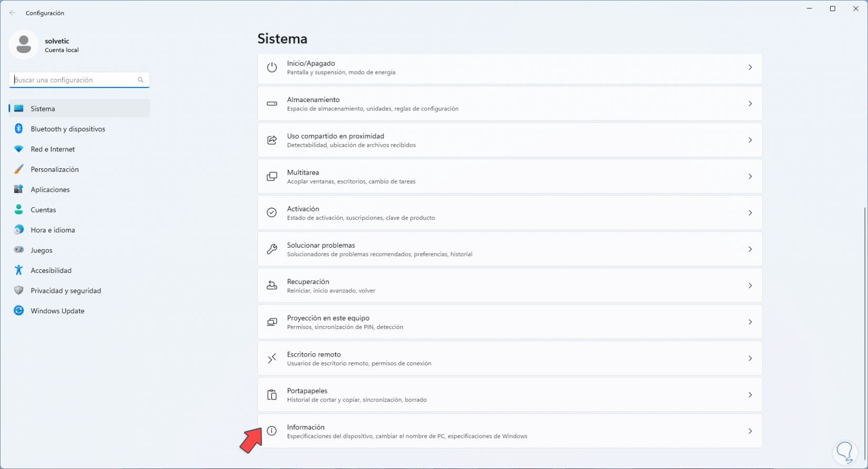Open Multitarea using its right chevron
868x469 pixels.
[x=750, y=177]
